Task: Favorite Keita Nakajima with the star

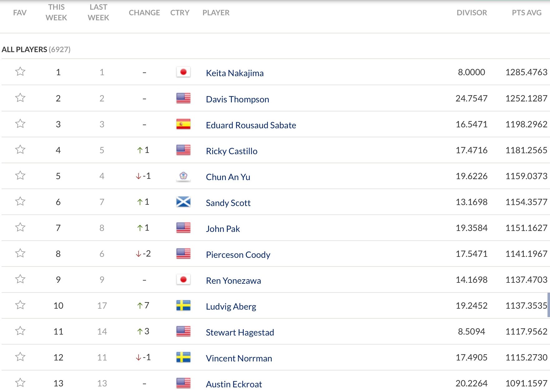Action: click(x=20, y=72)
